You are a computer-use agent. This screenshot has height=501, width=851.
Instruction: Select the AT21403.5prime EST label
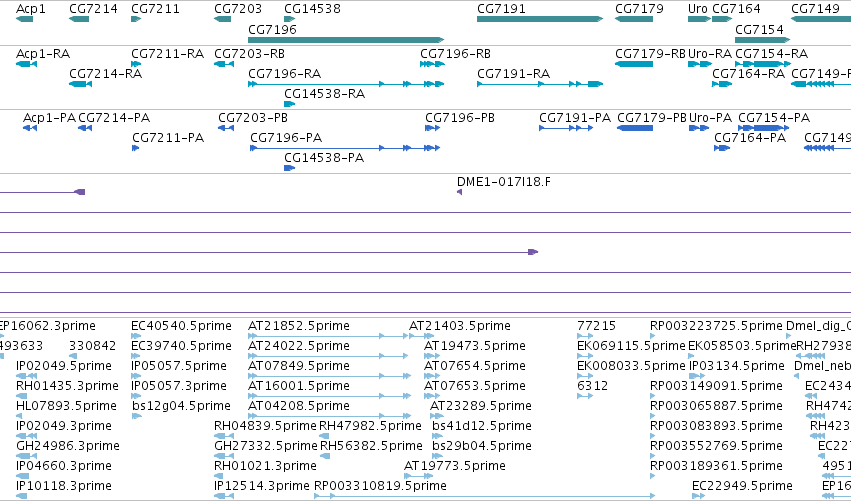click(460, 326)
